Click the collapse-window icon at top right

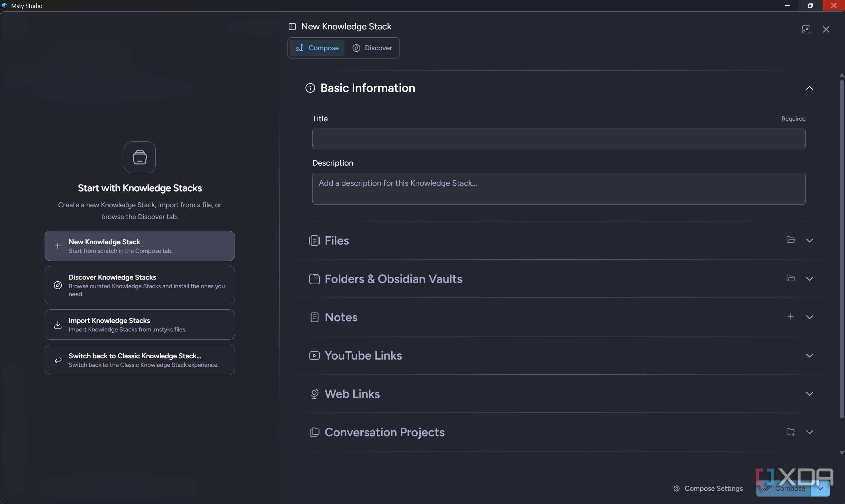click(806, 29)
